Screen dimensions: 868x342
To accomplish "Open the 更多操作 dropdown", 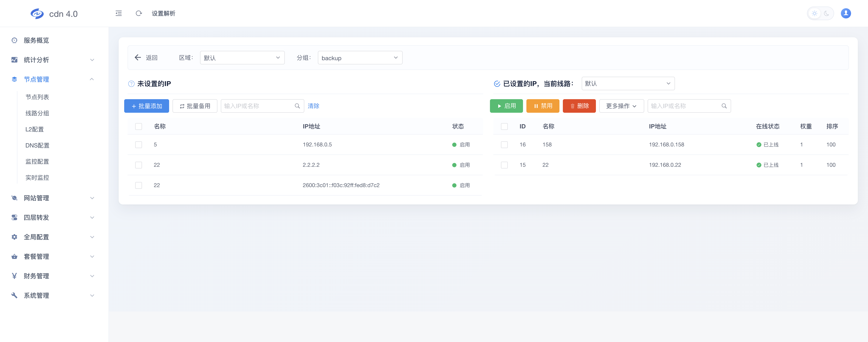I will tap(621, 106).
